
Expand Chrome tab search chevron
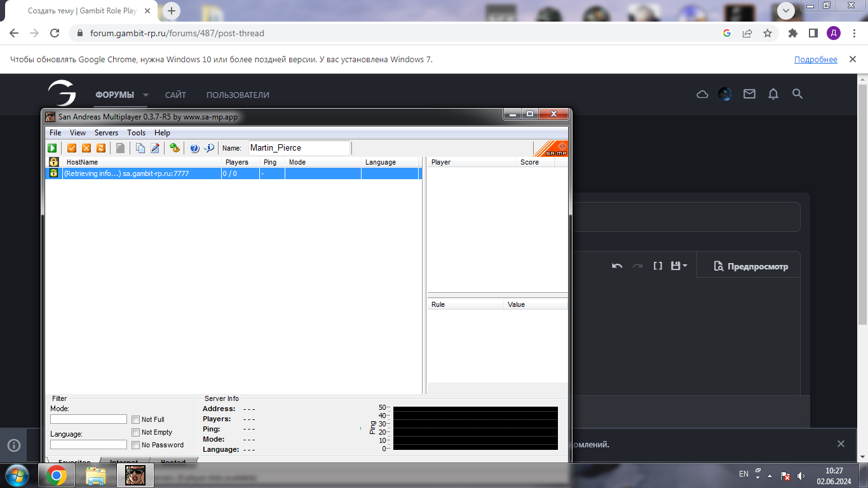tap(786, 10)
